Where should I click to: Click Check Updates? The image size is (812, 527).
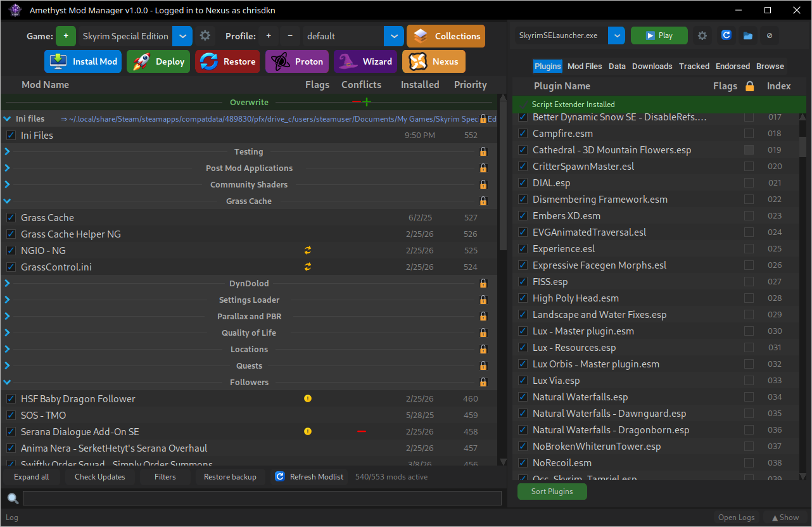click(100, 477)
